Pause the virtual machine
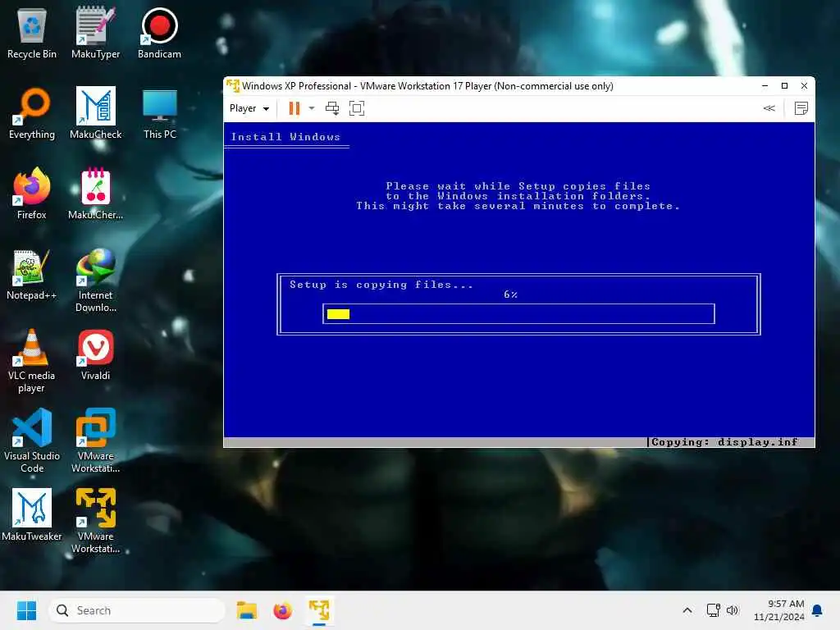The image size is (840, 630). pyautogui.click(x=294, y=108)
